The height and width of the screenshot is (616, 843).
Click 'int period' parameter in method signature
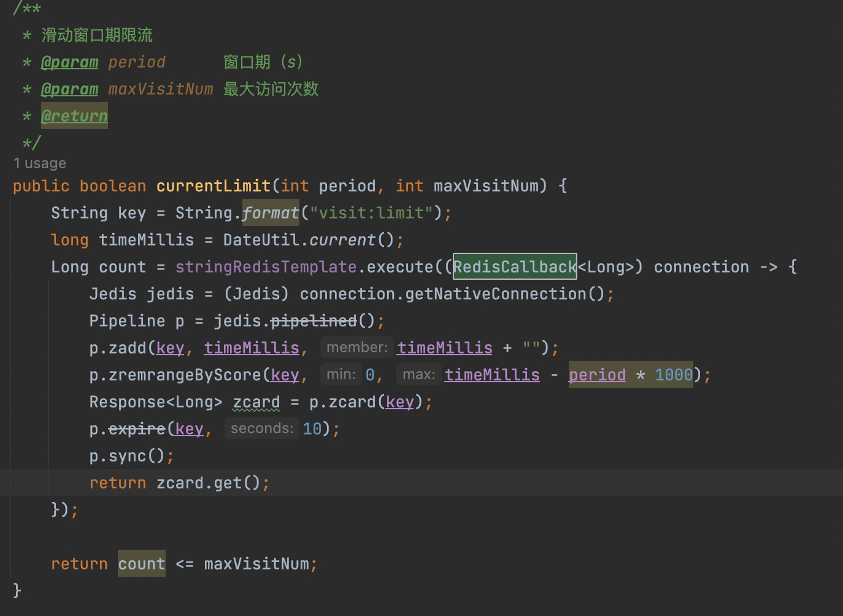pyautogui.click(x=328, y=186)
